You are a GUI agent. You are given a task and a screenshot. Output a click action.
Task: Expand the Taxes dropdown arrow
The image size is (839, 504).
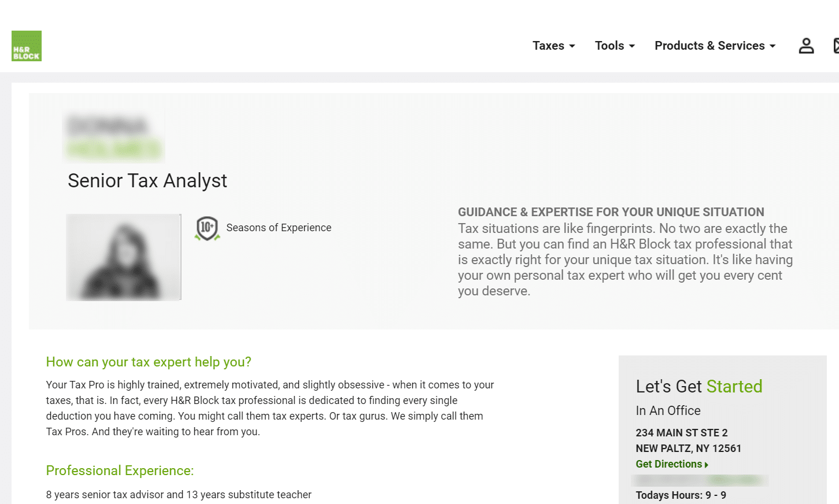[572, 46]
